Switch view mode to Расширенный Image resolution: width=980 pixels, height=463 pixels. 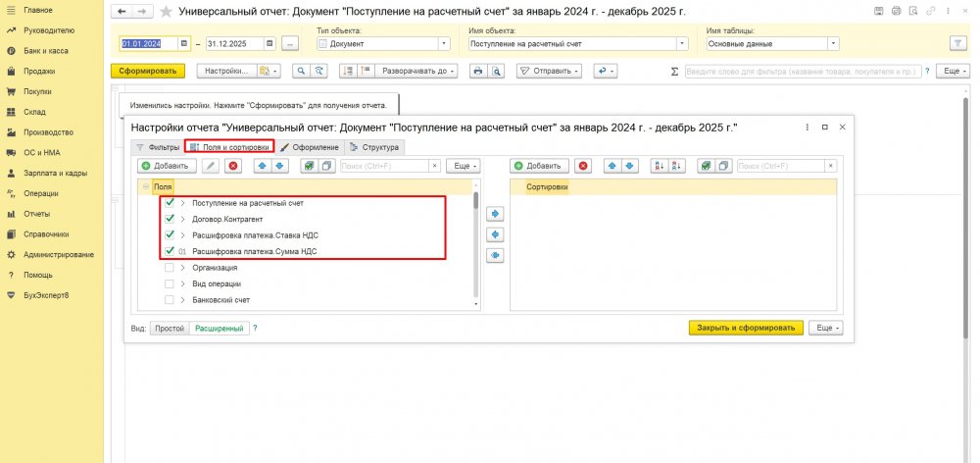[x=219, y=329]
